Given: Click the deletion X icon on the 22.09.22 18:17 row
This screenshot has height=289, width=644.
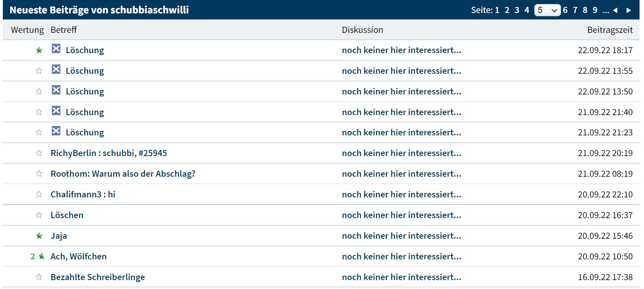Looking at the screenshot, I should (x=56, y=49).
